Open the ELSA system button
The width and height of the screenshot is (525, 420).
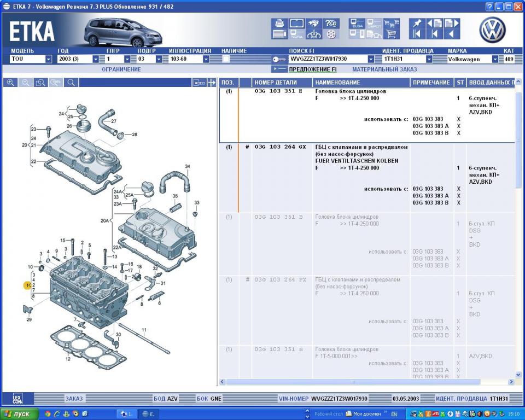pyautogui.click(x=357, y=24)
